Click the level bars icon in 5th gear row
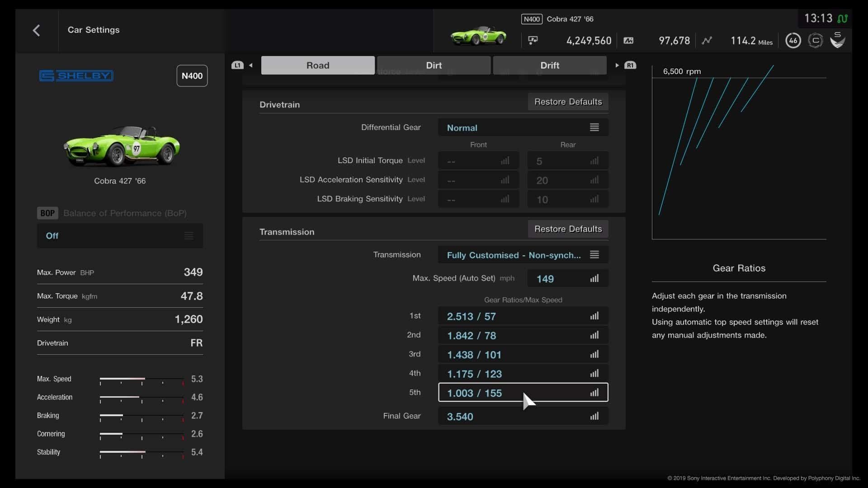 (x=594, y=393)
